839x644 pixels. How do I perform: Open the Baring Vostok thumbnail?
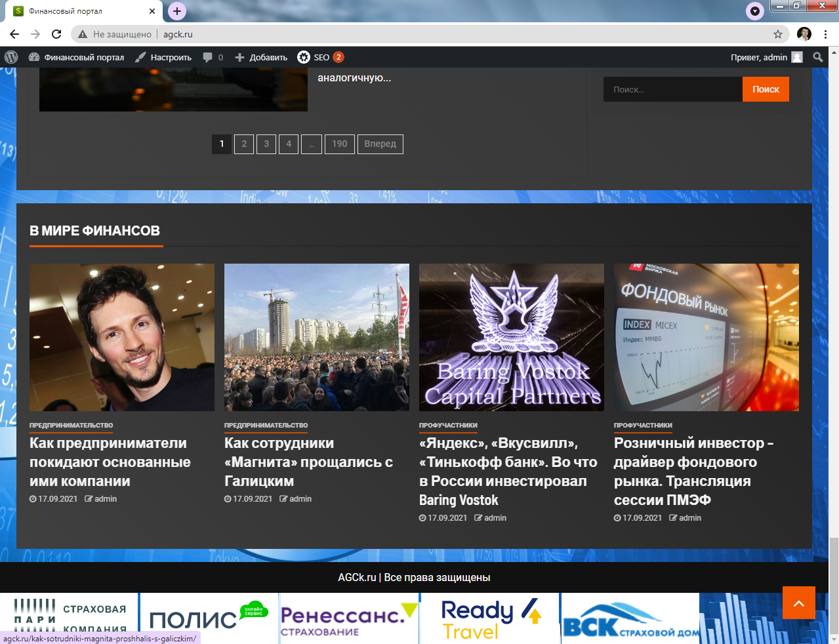[512, 337]
